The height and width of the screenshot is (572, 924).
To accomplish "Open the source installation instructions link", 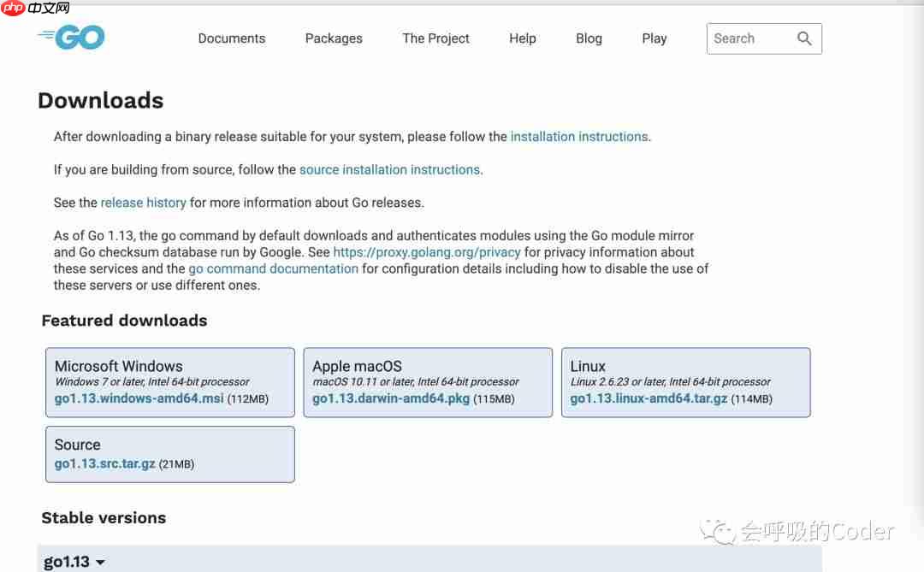I will 389,170.
